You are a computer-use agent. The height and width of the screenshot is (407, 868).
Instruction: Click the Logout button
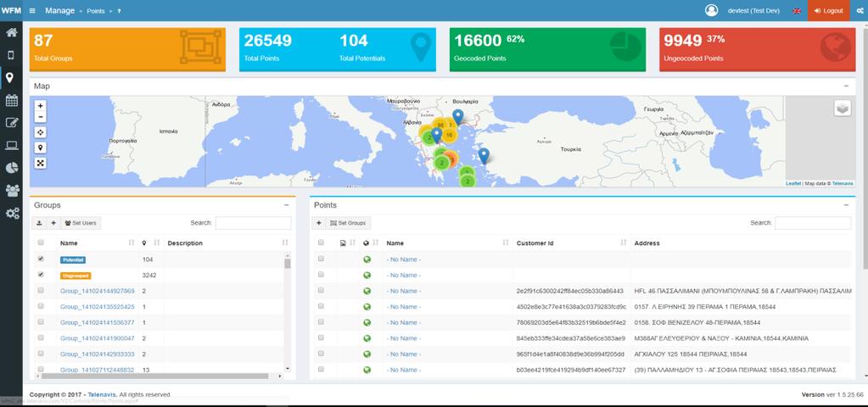tap(829, 10)
